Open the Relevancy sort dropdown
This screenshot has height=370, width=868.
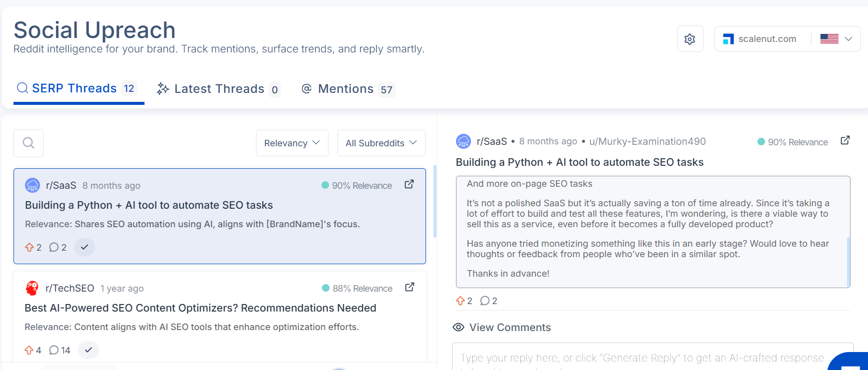[x=292, y=143]
